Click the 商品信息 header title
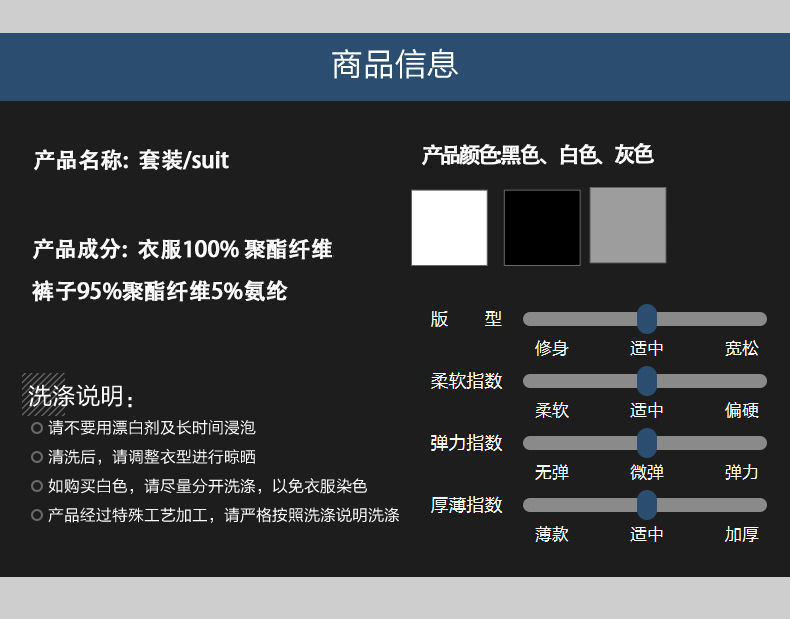Image resolution: width=790 pixels, height=619 pixels. 395,64
